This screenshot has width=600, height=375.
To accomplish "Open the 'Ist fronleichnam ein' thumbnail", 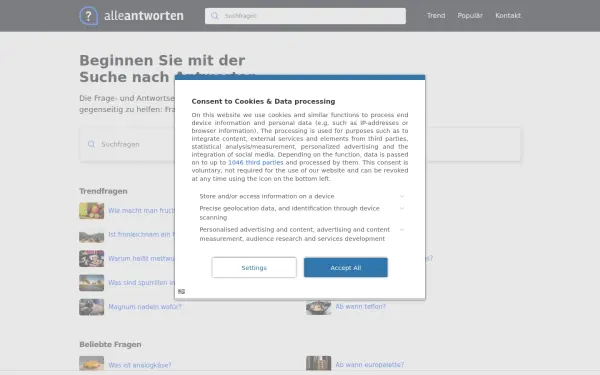I will [91, 235].
